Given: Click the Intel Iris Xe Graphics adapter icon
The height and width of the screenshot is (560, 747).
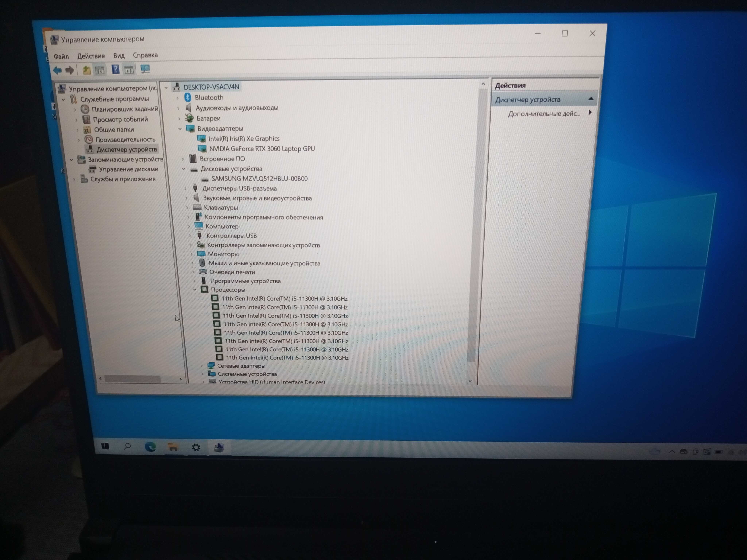Looking at the screenshot, I should pyautogui.click(x=202, y=138).
